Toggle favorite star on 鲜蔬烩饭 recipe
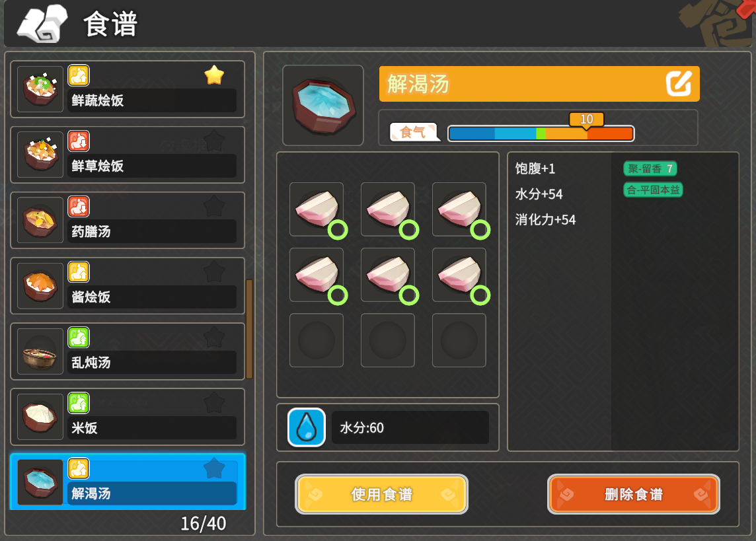The height and width of the screenshot is (541, 756). [x=214, y=75]
